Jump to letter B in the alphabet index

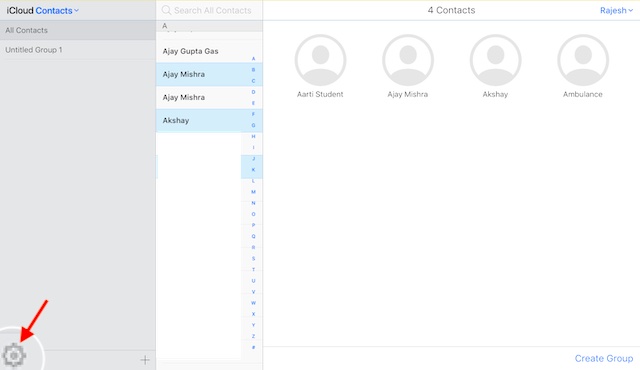tap(253, 70)
